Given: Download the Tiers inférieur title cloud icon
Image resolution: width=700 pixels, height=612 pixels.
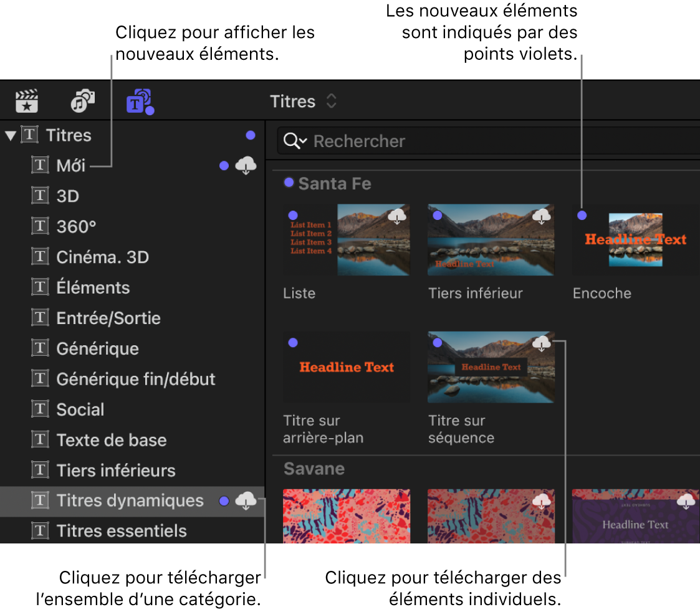Looking at the screenshot, I should [x=542, y=216].
